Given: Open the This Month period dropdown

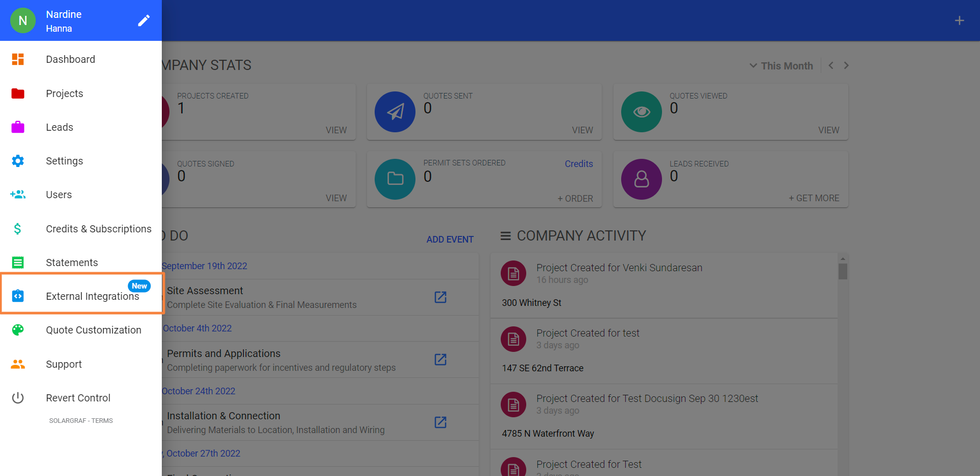Looking at the screenshot, I should [781, 65].
